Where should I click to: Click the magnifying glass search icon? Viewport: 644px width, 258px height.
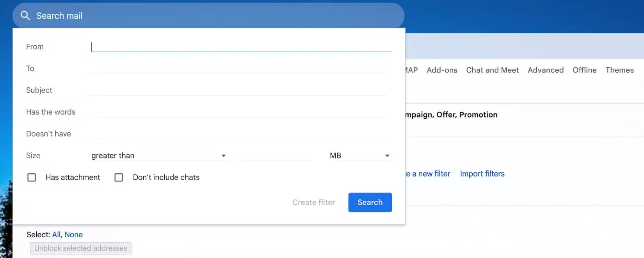click(x=25, y=16)
